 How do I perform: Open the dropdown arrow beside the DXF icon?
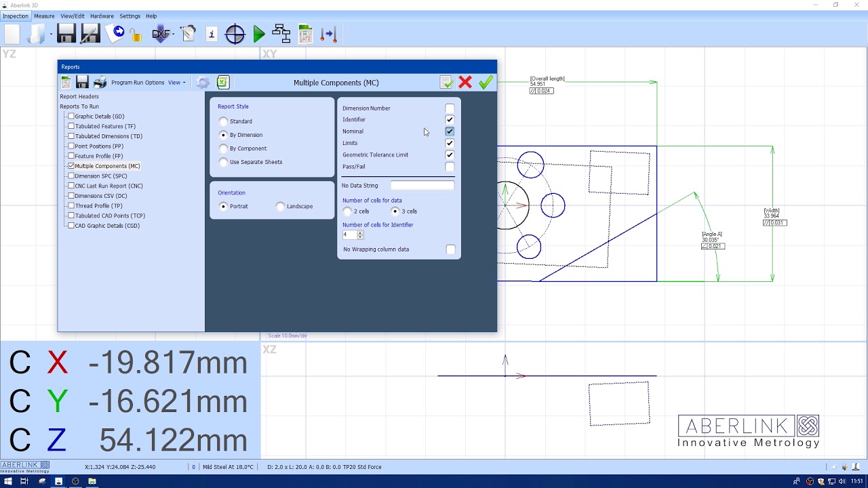(x=174, y=34)
